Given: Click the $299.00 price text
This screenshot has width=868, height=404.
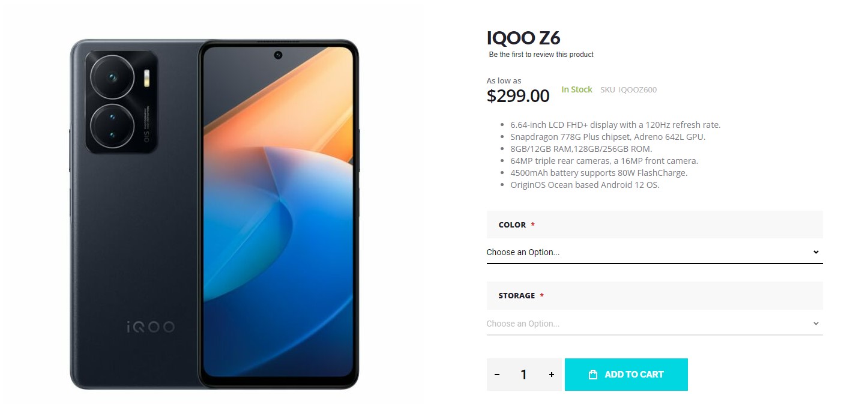Looking at the screenshot, I should coord(518,95).
